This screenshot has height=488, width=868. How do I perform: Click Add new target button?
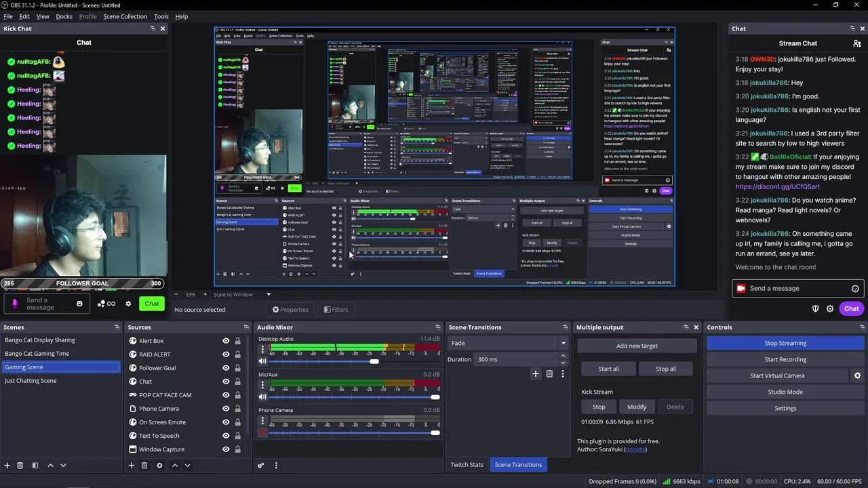click(x=637, y=346)
